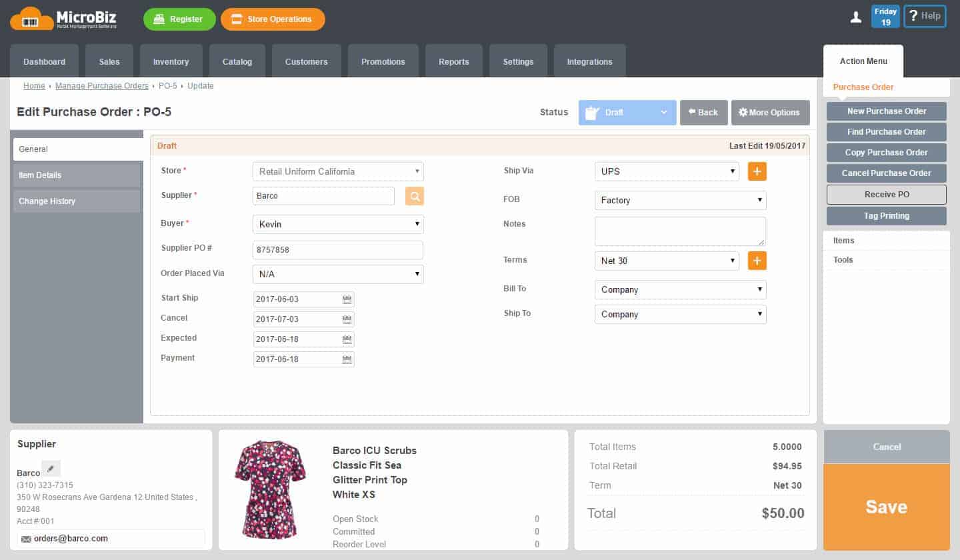
Task: Open the Ship Via dropdown showing UPS
Action: coord(667,171)
